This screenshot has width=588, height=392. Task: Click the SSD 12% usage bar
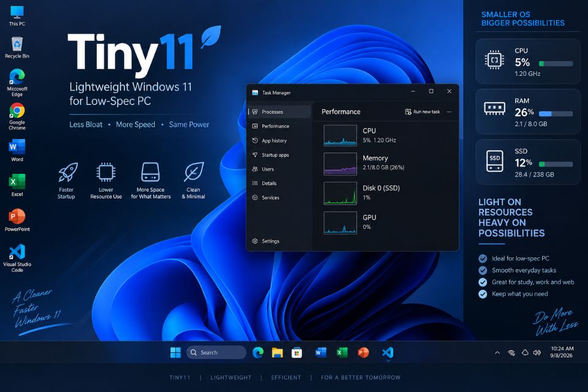click(556, 164)
